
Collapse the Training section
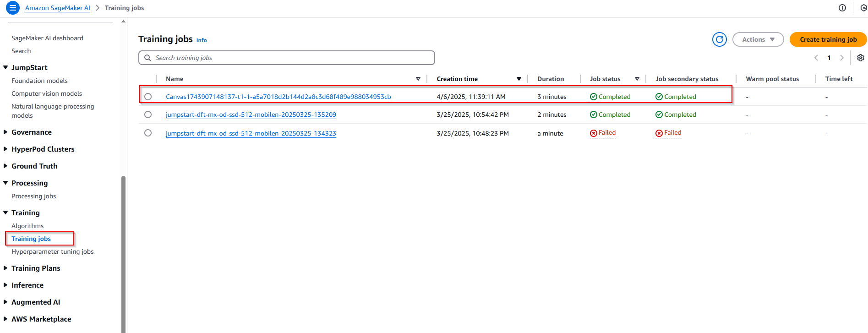click(x=5, y=213)
